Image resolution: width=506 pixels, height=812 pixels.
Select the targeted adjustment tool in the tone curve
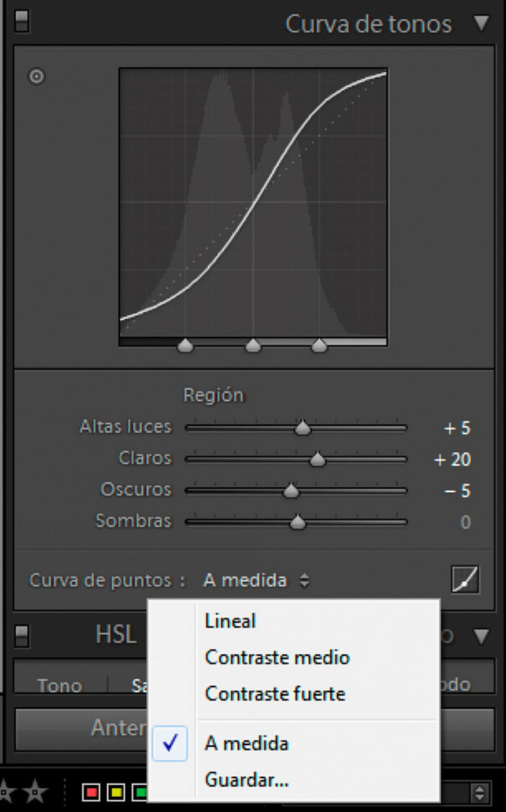[x=37, y=77]
